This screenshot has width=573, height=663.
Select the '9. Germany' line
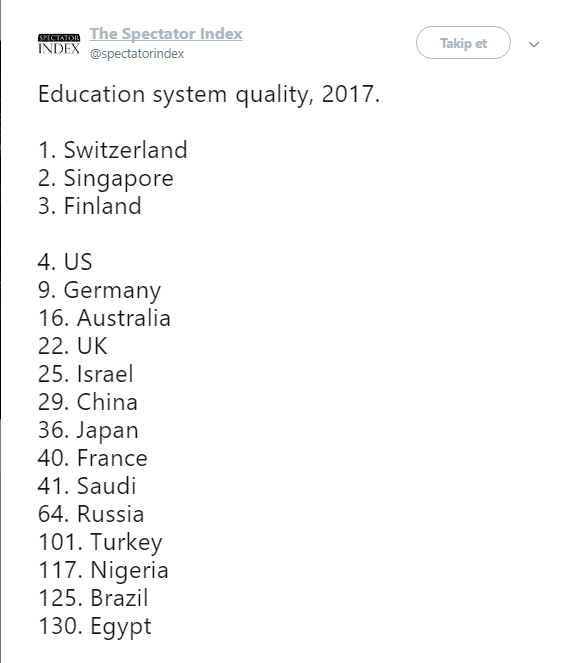click(99, 291)
